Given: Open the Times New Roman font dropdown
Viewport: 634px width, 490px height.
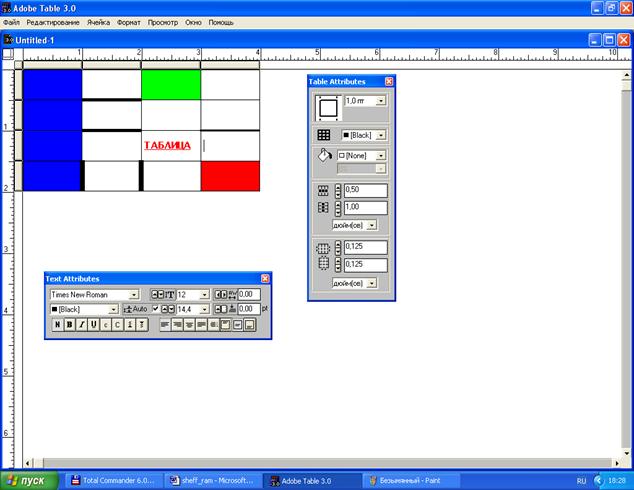Looking at the screenshot, I should pyautogui.click(x=134, y=295).
